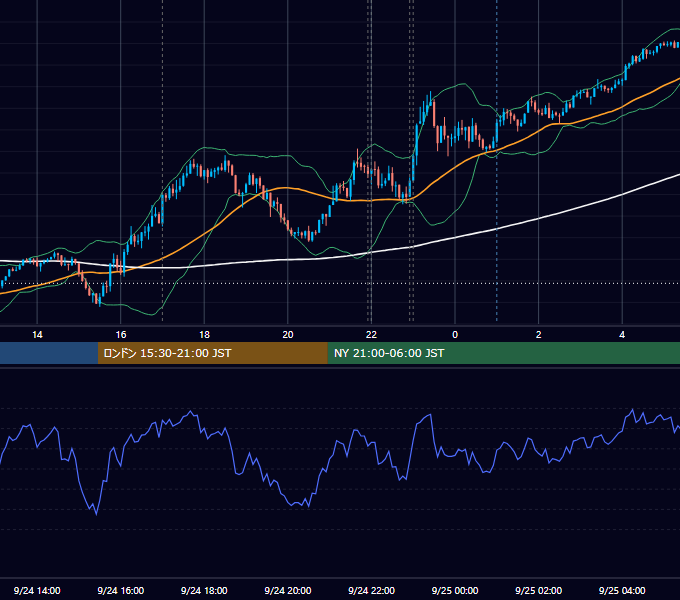
Task: Click the NY 21:00-06:00 JST session bar
Action: point(503,353)
